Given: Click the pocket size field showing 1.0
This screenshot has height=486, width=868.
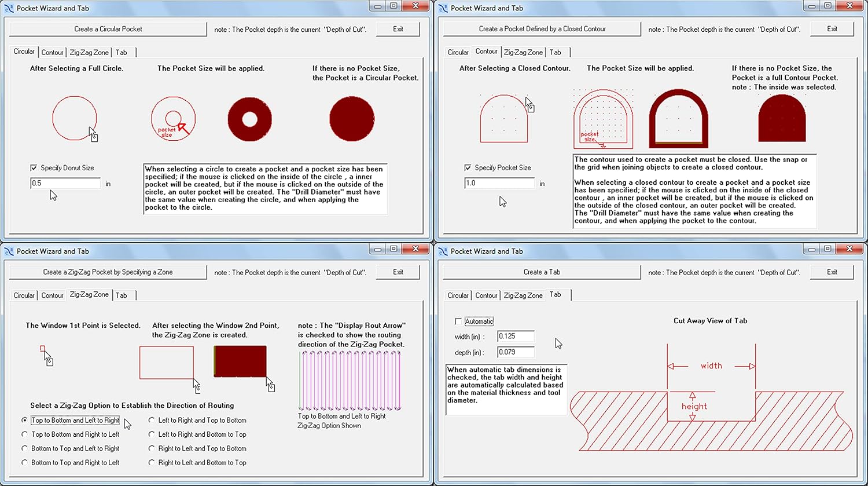Looking at the screenshot, I should (x=499, y=183).
